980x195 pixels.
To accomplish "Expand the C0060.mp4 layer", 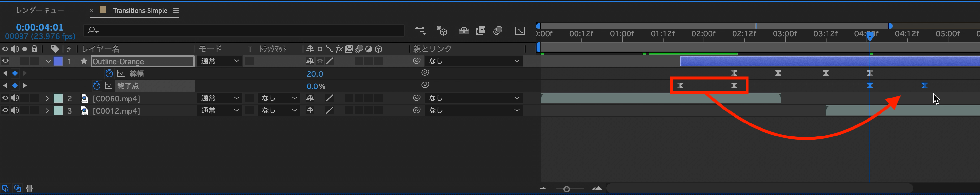I will (x=47, y=98).
